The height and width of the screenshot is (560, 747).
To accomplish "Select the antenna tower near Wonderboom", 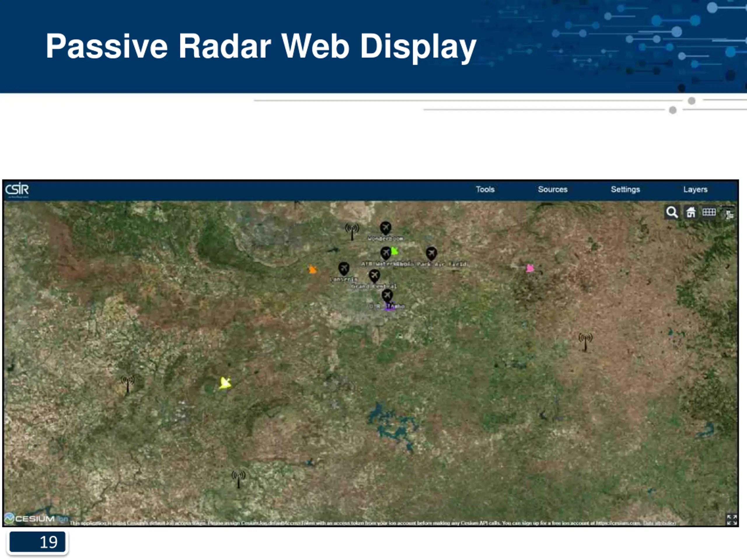I will [x=352, y=232].
